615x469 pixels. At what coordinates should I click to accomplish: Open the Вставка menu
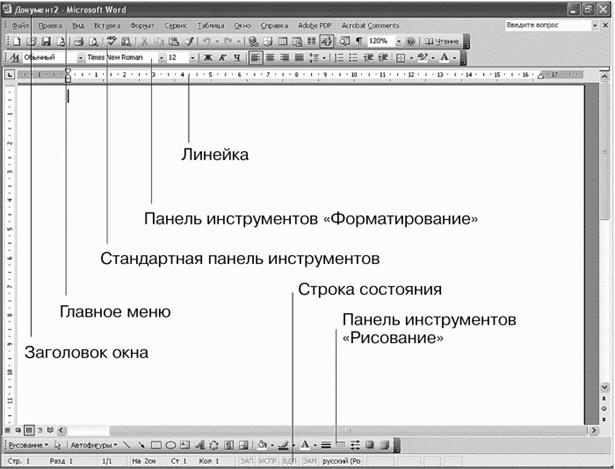(107, 26)
